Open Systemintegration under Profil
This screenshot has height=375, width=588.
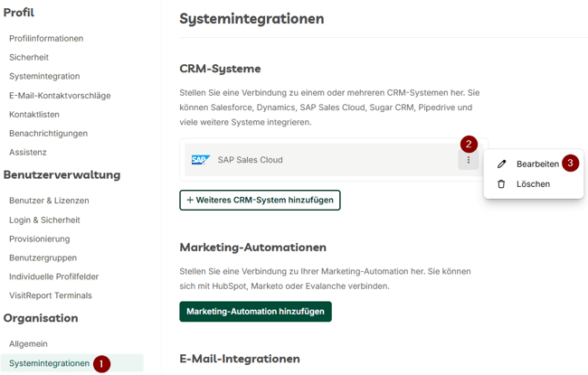tap(44, 76)
